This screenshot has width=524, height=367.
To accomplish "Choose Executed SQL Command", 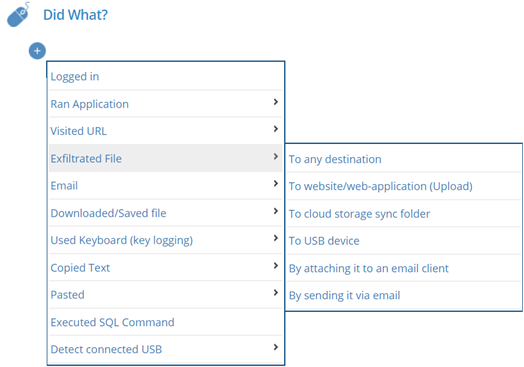I will 166,322.
